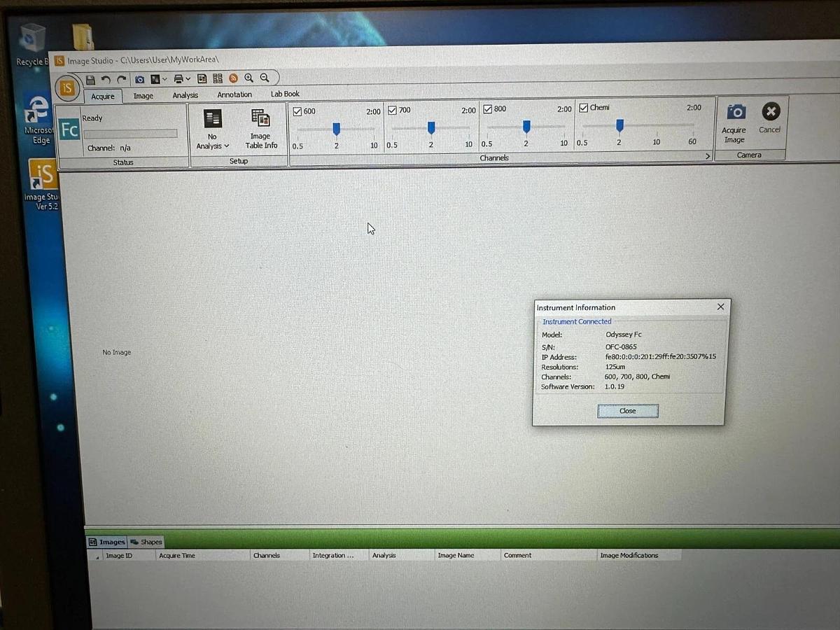Screen dimensions: 840x630
Task: Click the '1.0.19' software version value
Action: (x=615, y=386)
